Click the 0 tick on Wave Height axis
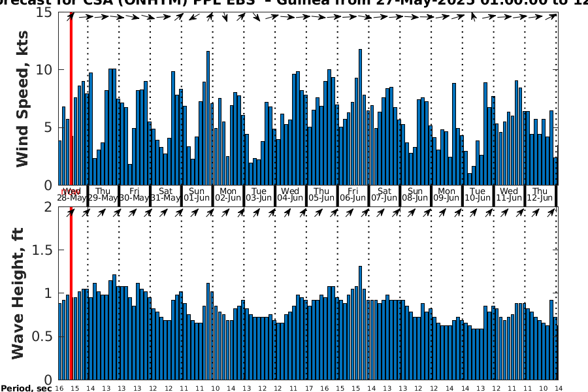The width and height of the screenshot is (588, 392). (48, 380)
